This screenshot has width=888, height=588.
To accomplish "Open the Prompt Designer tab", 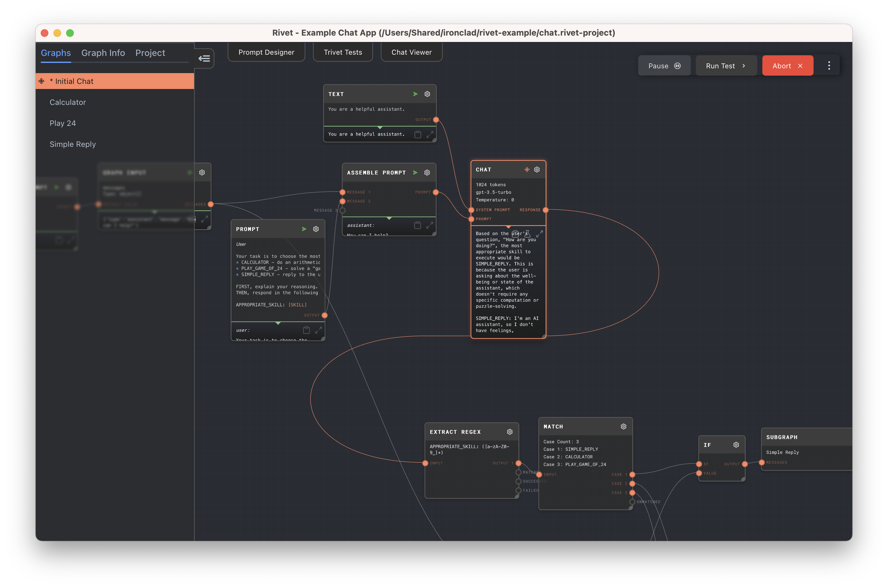I will pyautogui.click(x=266, y=52).
